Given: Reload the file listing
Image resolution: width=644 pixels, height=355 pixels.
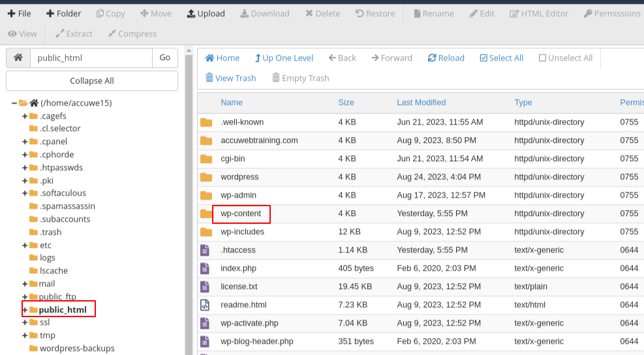Looking at the screenshot, I should click(x=446, y=58).
